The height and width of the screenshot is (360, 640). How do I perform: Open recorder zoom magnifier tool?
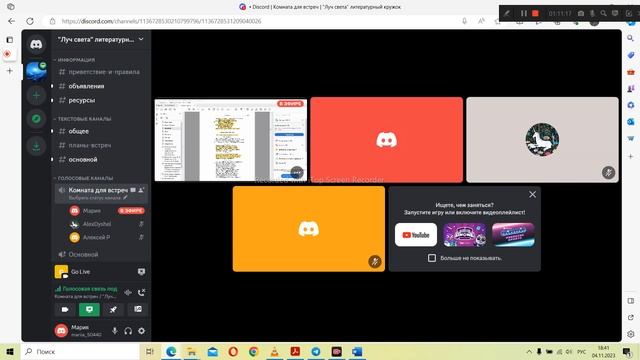pyautogui.click(x=604, y=13)
